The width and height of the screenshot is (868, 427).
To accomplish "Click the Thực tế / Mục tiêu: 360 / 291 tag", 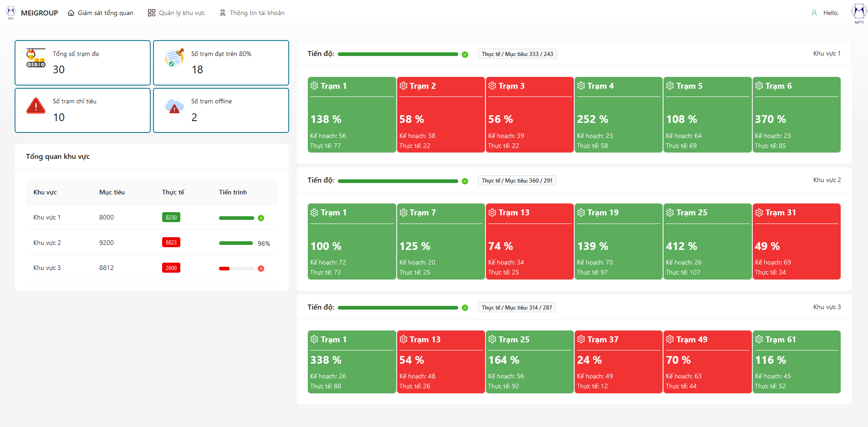I will click(517, 180).
